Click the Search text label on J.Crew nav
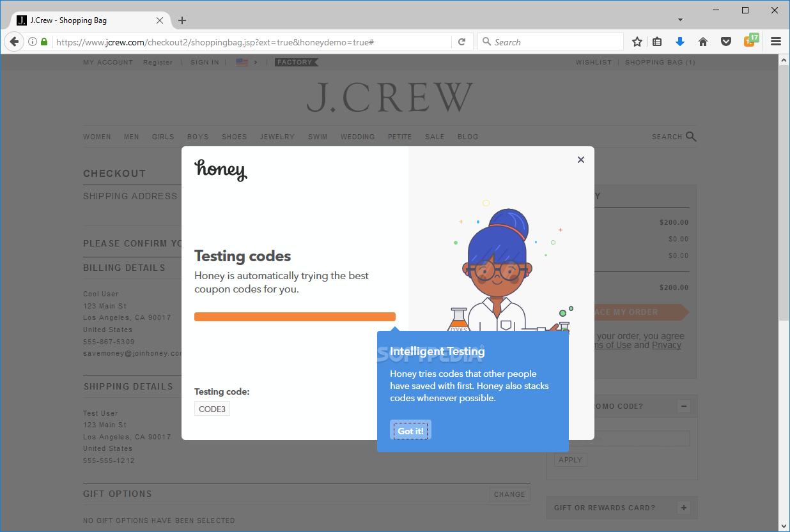Viewport: 790px width, 532px height. click(x=667, y=137)
